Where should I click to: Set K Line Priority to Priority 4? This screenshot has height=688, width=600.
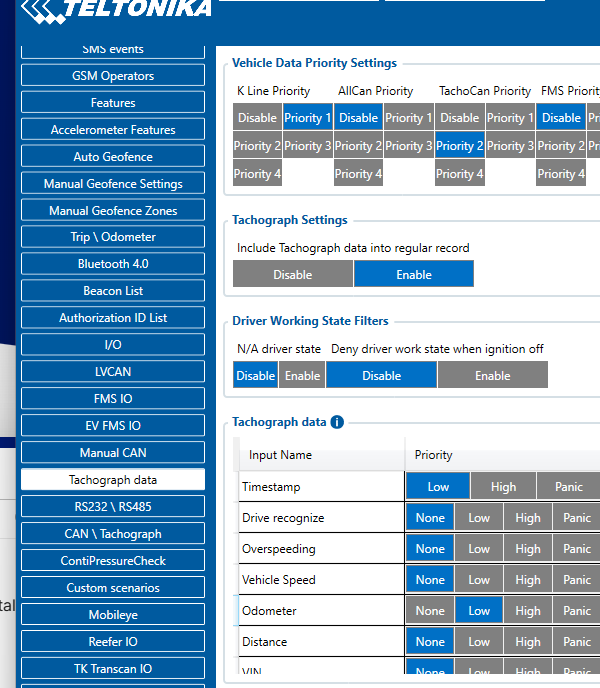tap(257, 173)
